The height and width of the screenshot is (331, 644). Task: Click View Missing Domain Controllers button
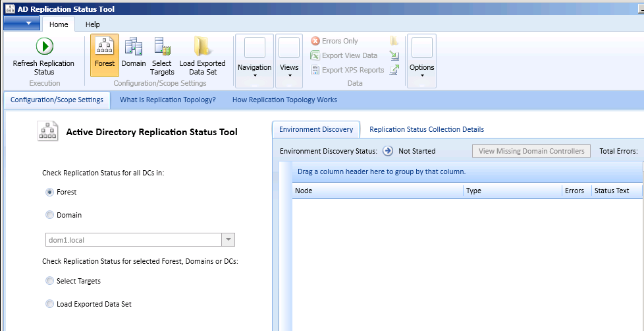click(531, 151)
